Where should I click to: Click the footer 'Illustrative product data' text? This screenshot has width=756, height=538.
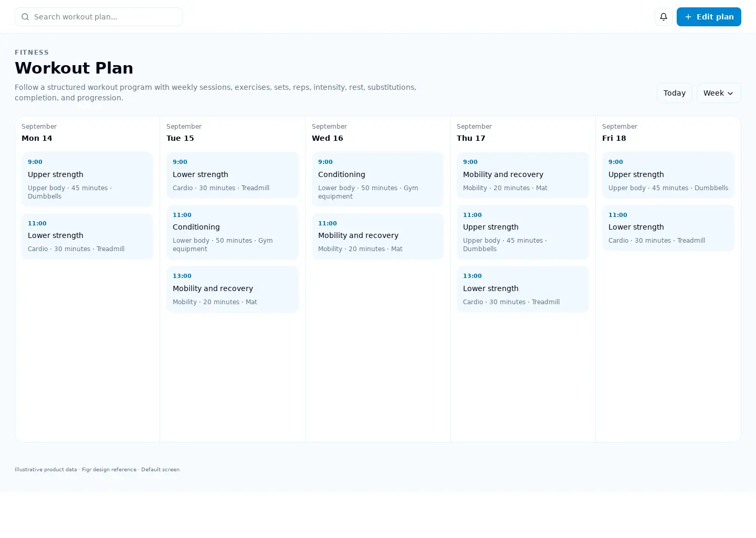click(46, 470)
